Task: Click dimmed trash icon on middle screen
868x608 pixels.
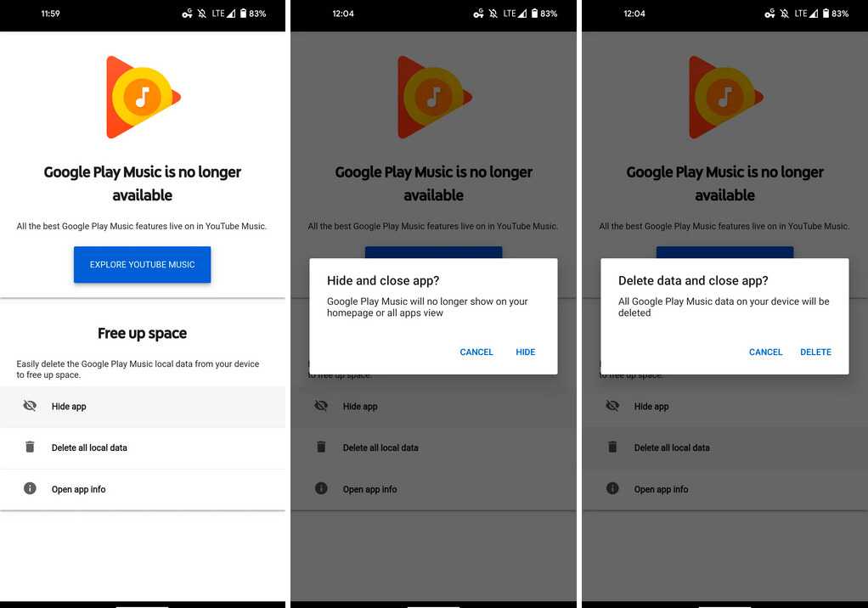Action: tap(321, 447)
